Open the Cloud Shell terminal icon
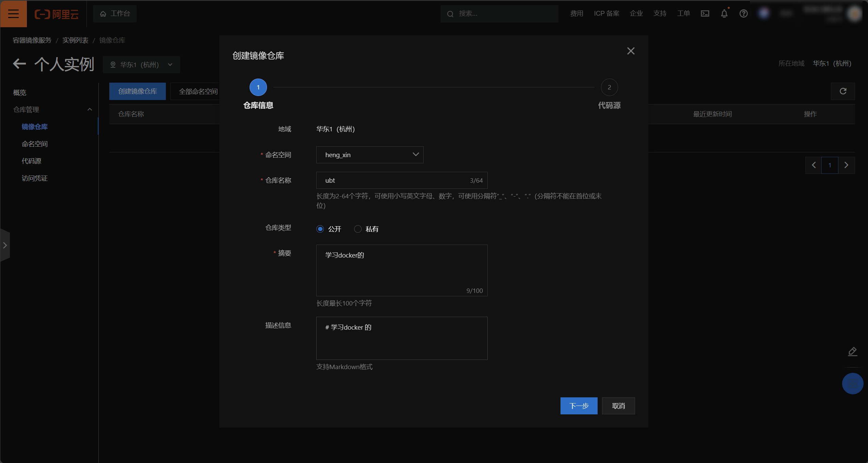Viewport: 868px width, 463px height. [705, 14]
